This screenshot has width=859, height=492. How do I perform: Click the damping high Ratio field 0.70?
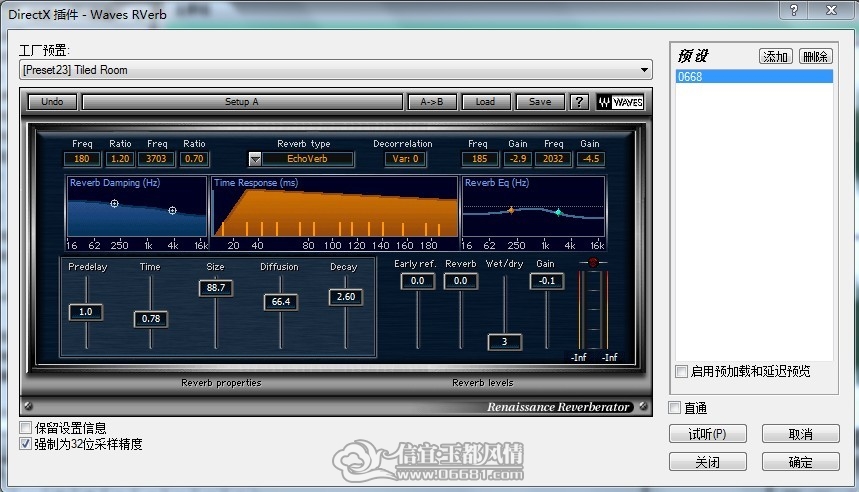[x=194, y=159]
